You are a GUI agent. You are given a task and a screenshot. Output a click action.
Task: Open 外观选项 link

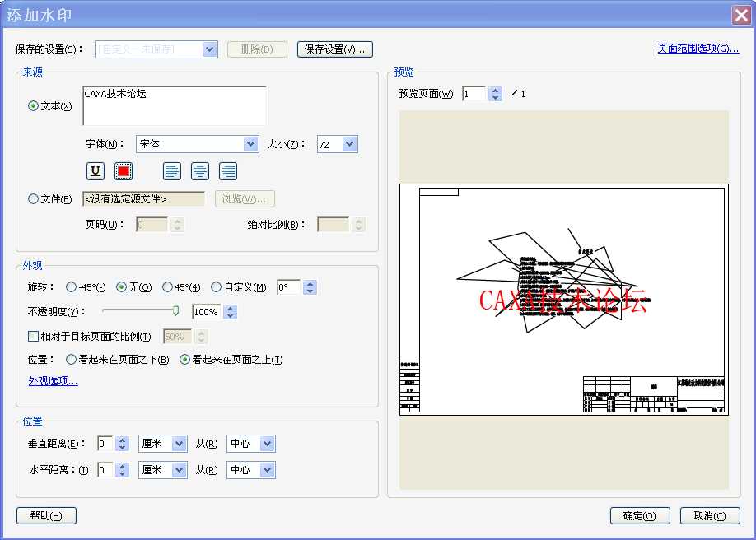click(53, 381)
